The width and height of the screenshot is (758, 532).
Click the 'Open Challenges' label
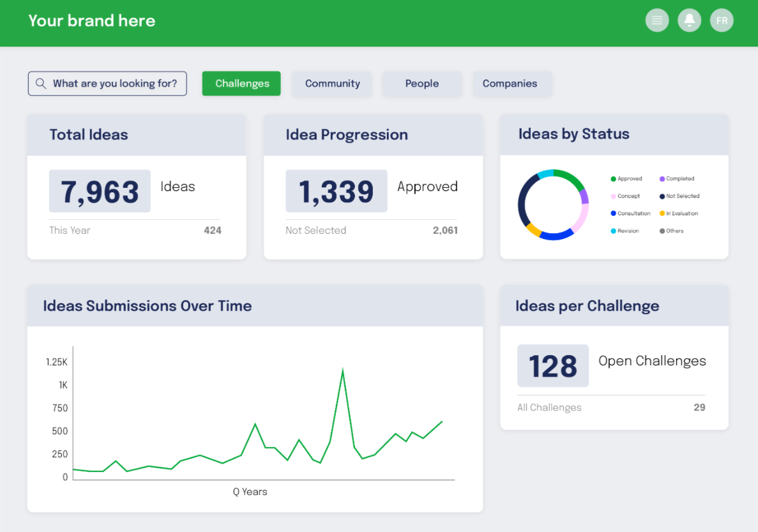pyautogui.click(x=652, y=361)
